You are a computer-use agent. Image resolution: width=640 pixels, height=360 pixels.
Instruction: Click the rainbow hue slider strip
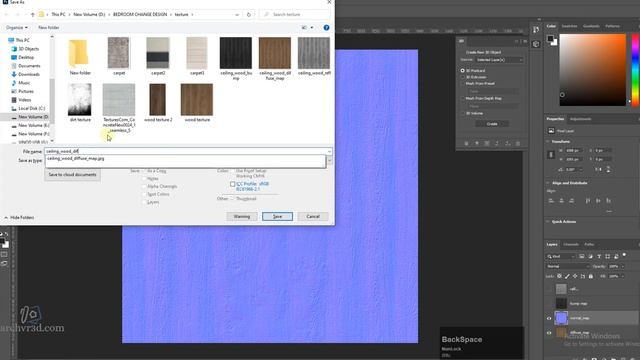tap(635, 70)
